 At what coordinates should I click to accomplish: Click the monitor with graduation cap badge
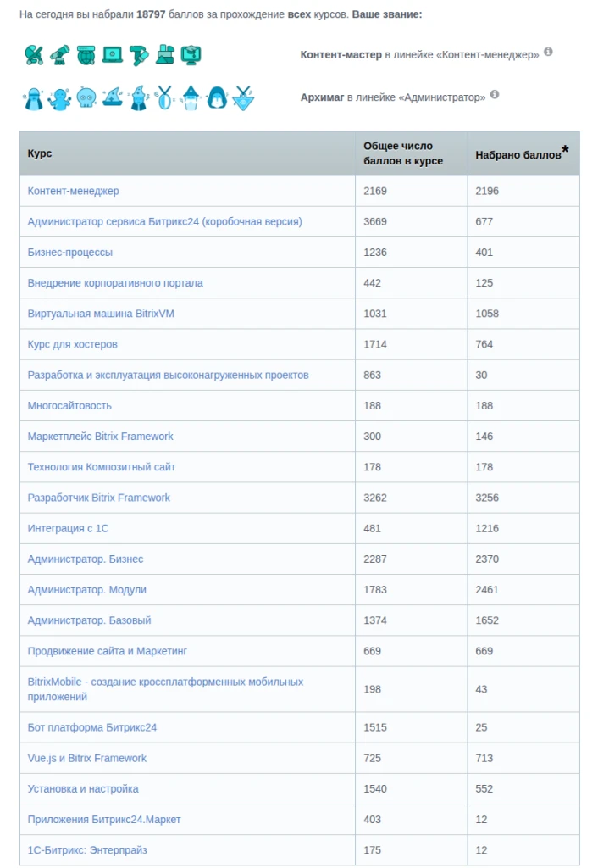pos(191,55)
